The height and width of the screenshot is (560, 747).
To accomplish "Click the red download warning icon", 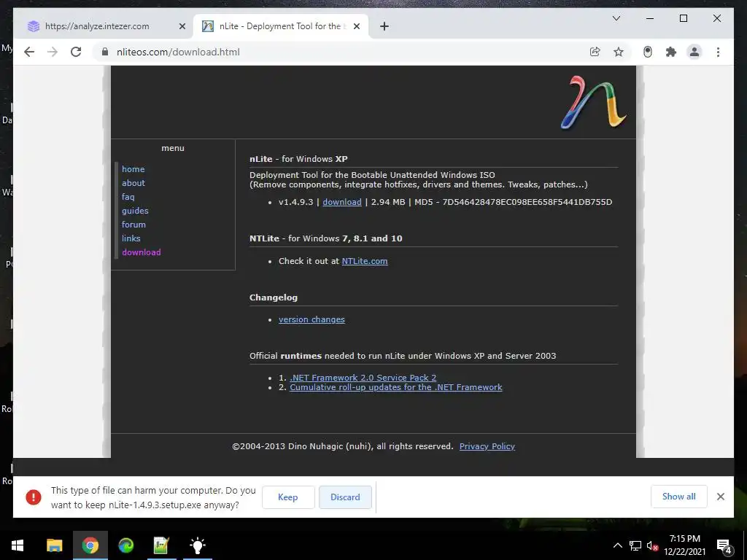I will pos(34,497).
